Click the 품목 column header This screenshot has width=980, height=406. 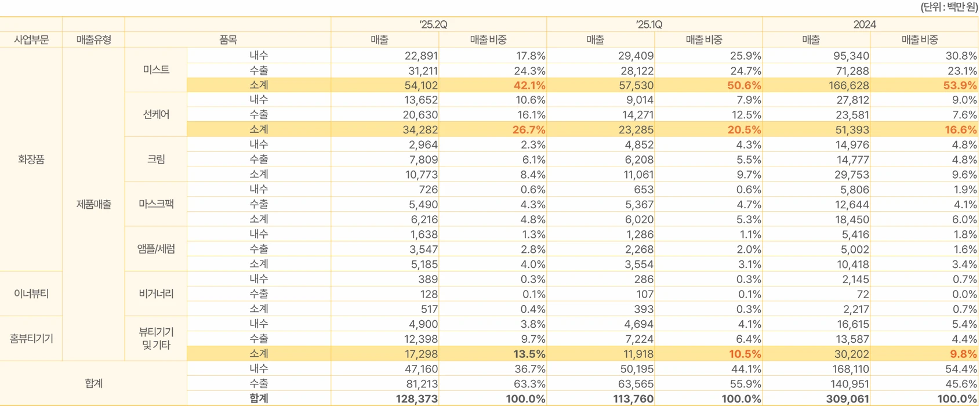pos(228,39)
